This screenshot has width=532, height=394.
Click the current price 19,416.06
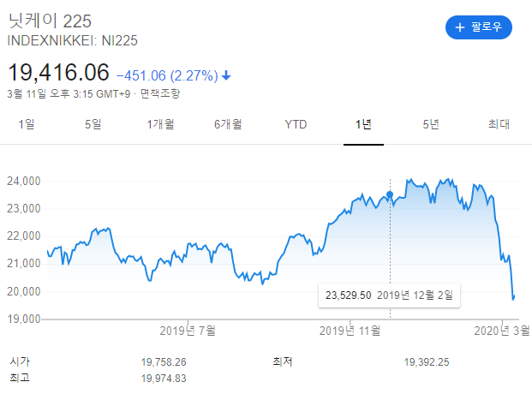(x=58, y=73)
